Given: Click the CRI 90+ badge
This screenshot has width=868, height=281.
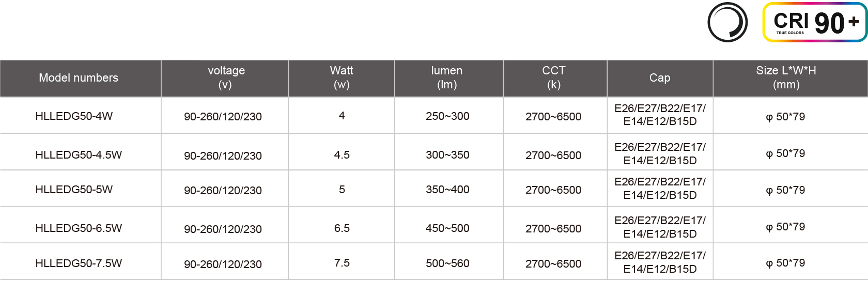Looking at the screenshot, I should point(814,22).
